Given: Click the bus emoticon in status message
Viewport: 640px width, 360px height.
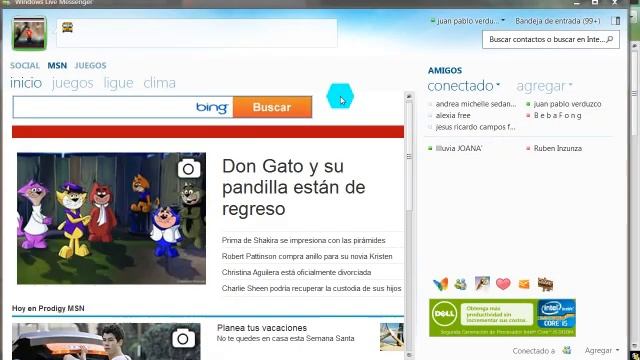Looking at the screenshot, I should (67, 27).
